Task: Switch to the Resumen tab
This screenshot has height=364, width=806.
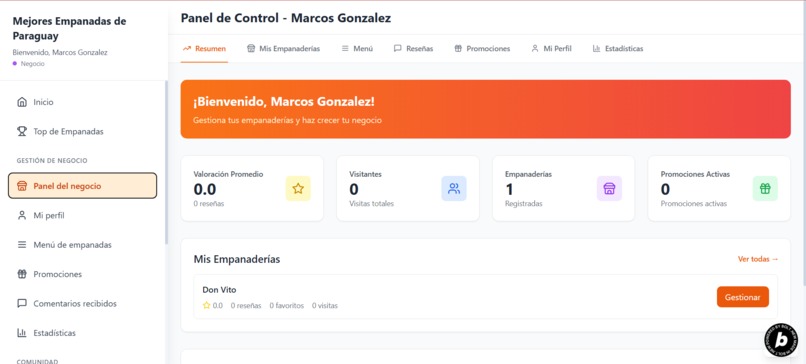Action: [x=204, y=49]
